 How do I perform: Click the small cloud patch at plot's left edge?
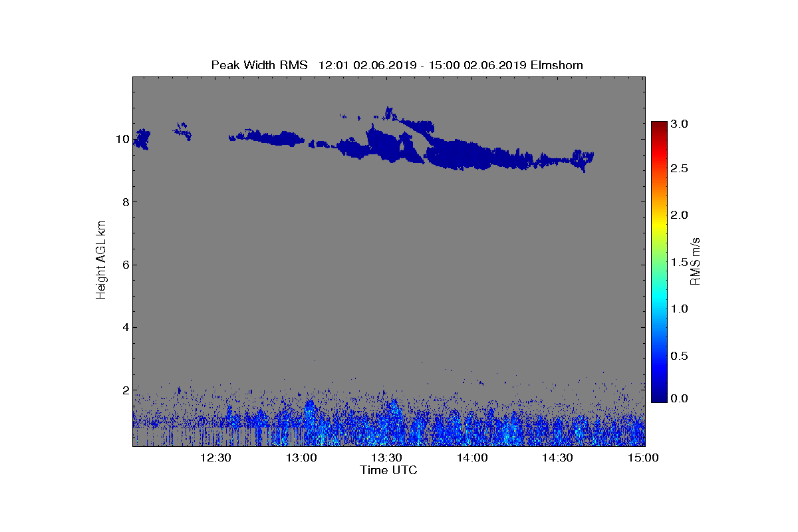pos(141,139)
